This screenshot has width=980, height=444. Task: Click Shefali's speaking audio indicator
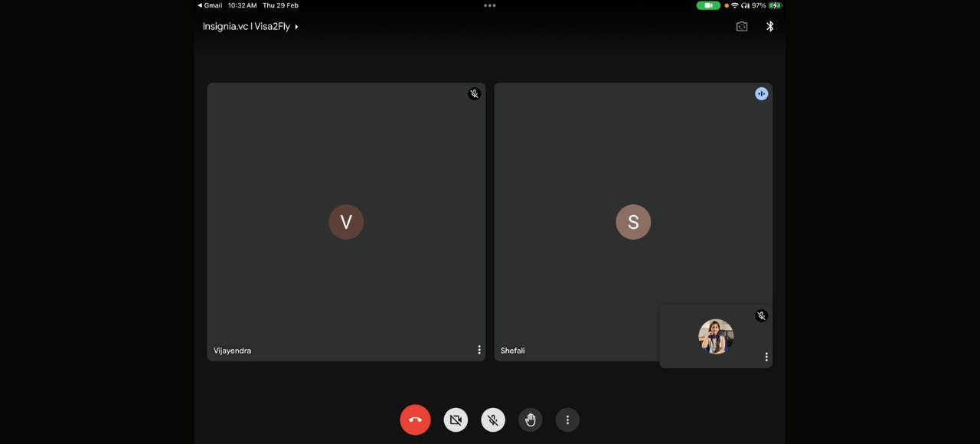[x=761, y=94]
